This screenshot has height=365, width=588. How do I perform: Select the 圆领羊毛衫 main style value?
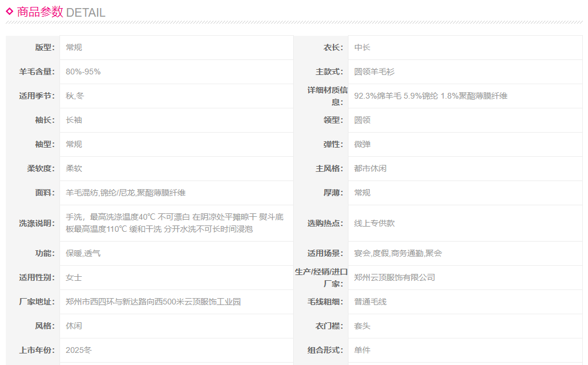[374, 72]
